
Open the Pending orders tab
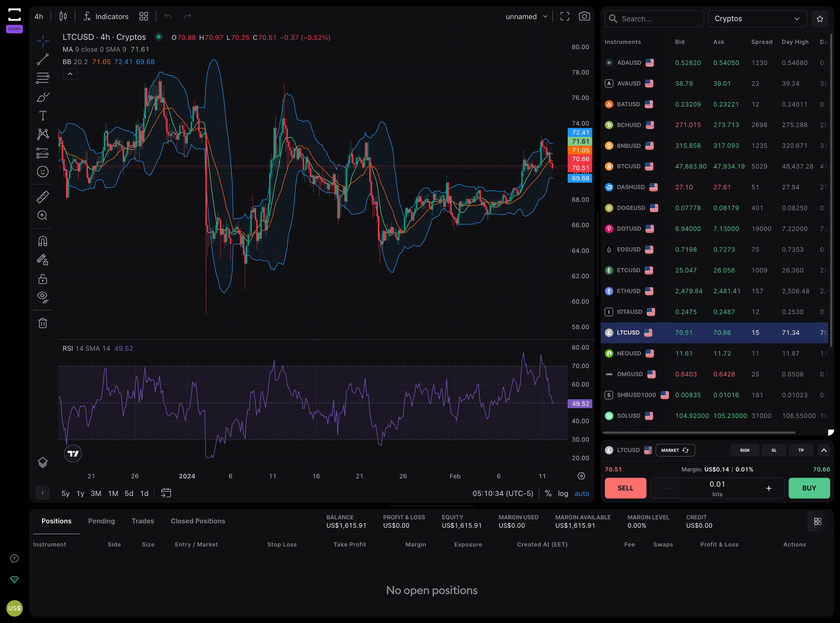tap(101, 521)
